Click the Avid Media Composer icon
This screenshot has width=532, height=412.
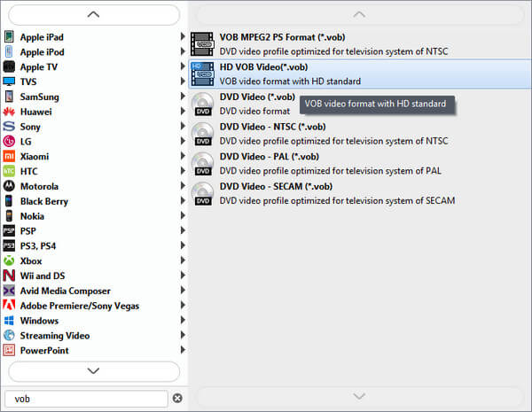(9, 291)
